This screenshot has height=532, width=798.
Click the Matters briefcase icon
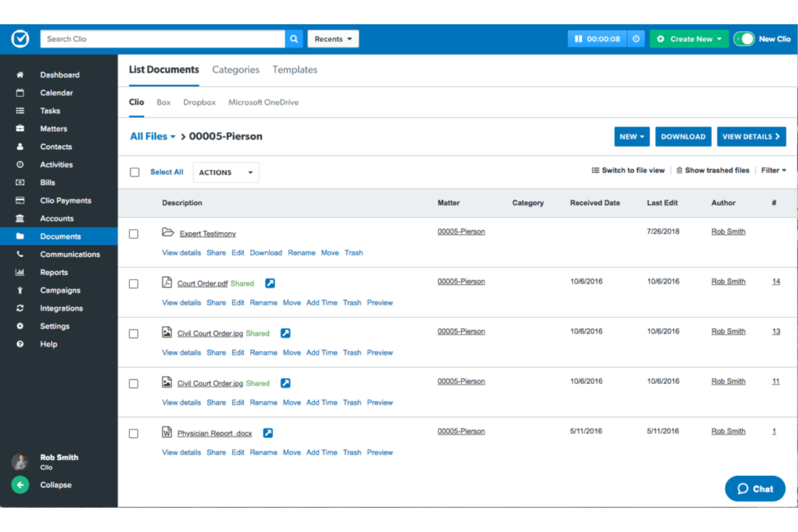(20, 128)
